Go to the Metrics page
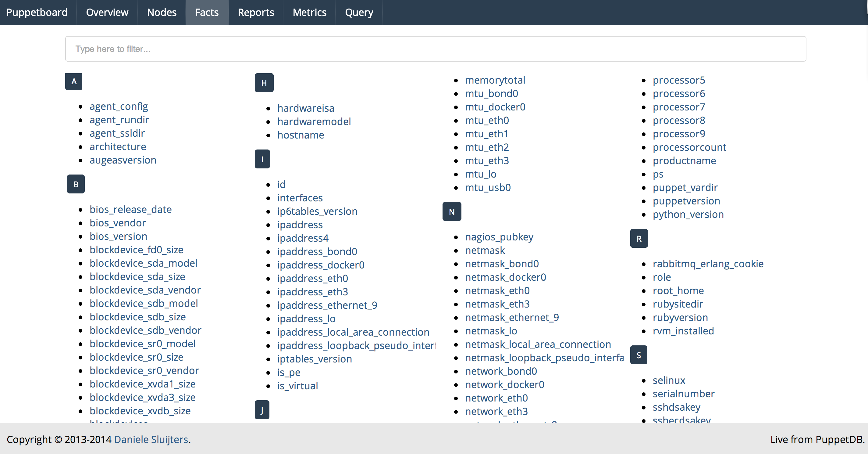 coord(309,13)
